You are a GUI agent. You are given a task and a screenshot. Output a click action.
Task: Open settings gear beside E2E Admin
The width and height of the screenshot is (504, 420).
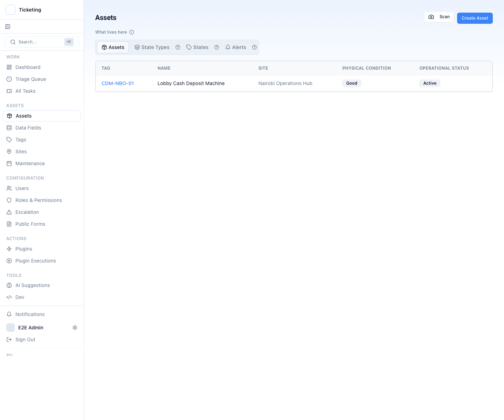pyautogui.click(x=75, y=328)
